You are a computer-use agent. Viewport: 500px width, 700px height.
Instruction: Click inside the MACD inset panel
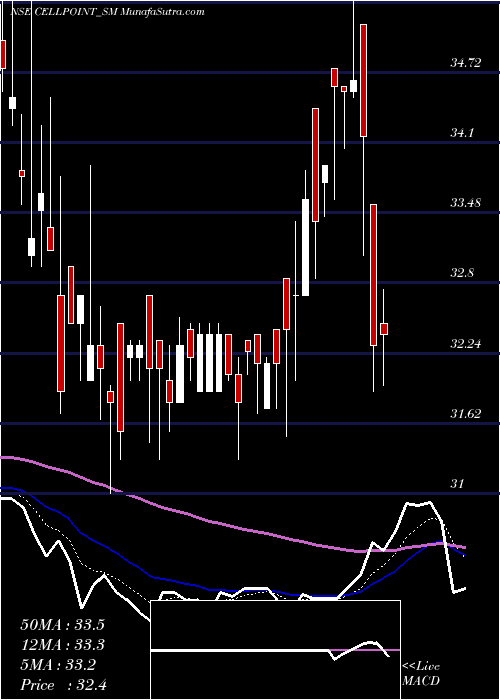(275, 650)
